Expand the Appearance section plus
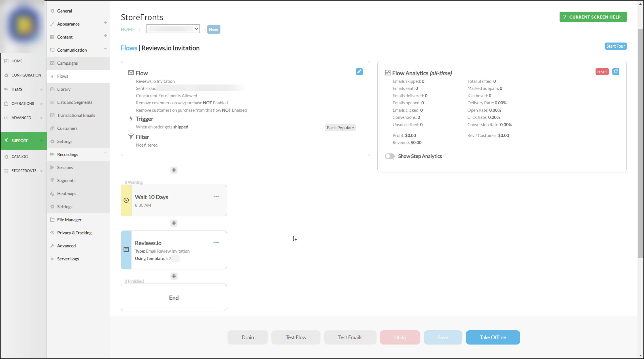Screen dimensions: 644x359 coord(105,22)
